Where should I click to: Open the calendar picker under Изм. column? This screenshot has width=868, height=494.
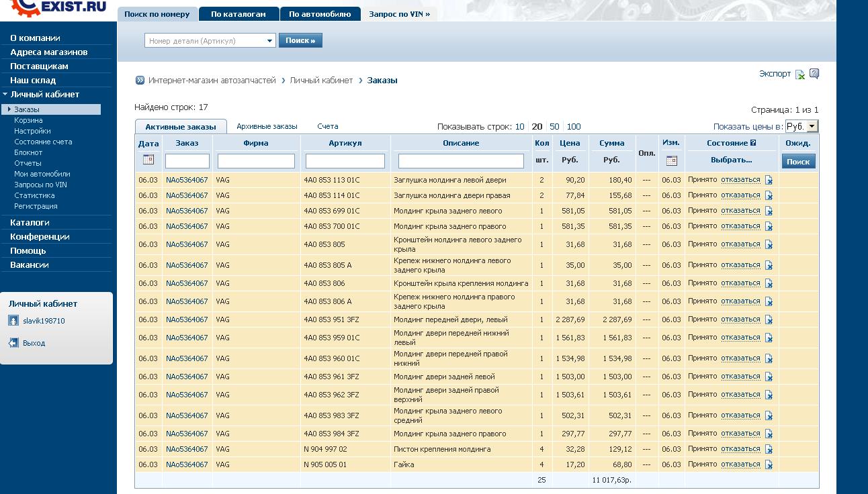point(671,160)
